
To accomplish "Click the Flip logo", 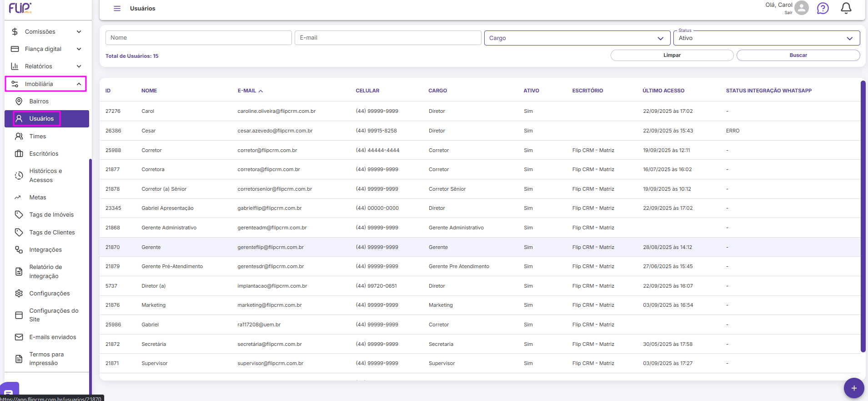I will pyautogui.click(x=20, y=8).
